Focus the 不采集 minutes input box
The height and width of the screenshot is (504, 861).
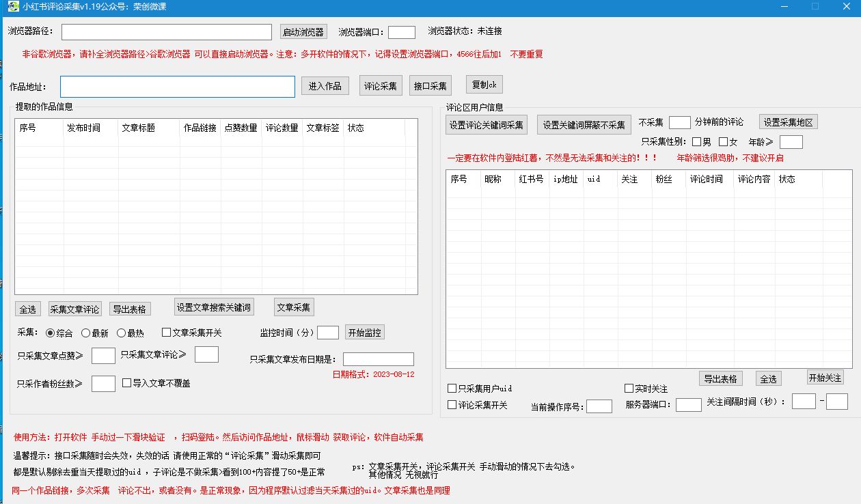click(x=680, y=122)
